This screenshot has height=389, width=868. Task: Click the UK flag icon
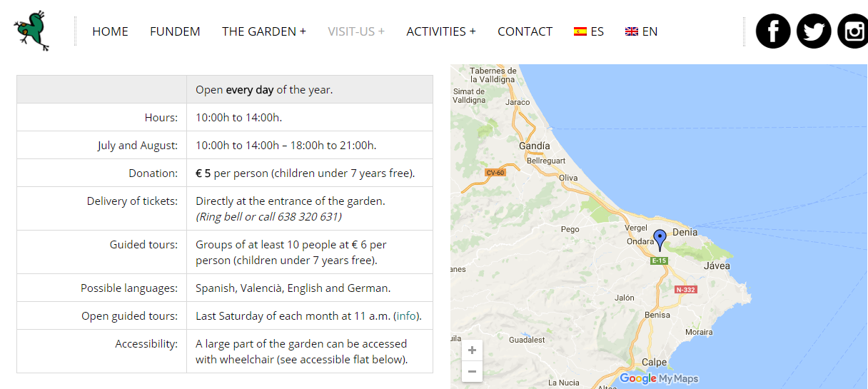click(632, 31)
